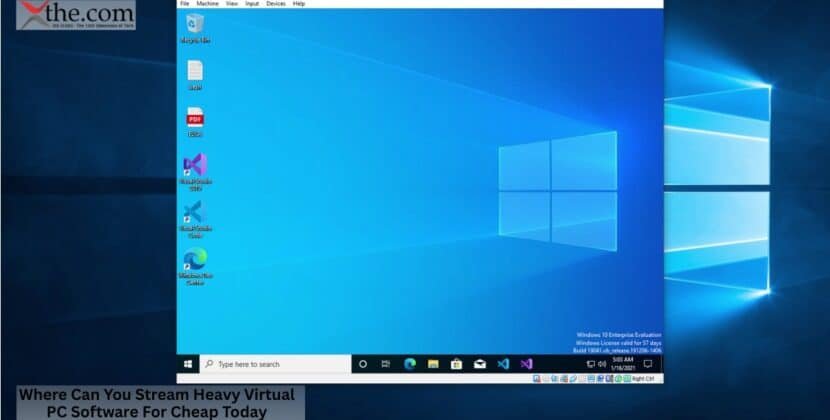Open the taskbar clock and date
Viewport: 830px width, 420px height.
coord(622,364)
